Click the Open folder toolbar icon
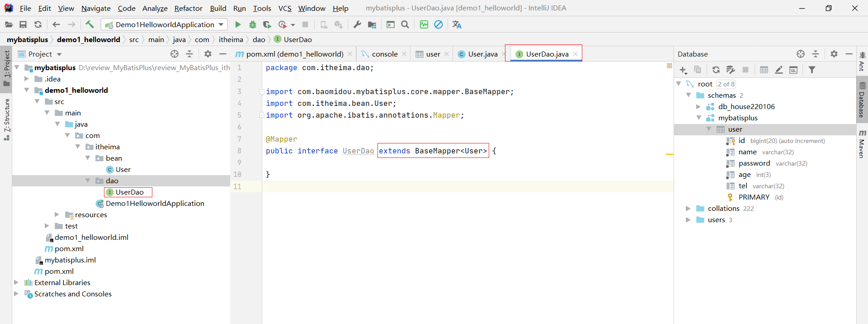Screen dimensions: 868x324 [x=9, y=24]
